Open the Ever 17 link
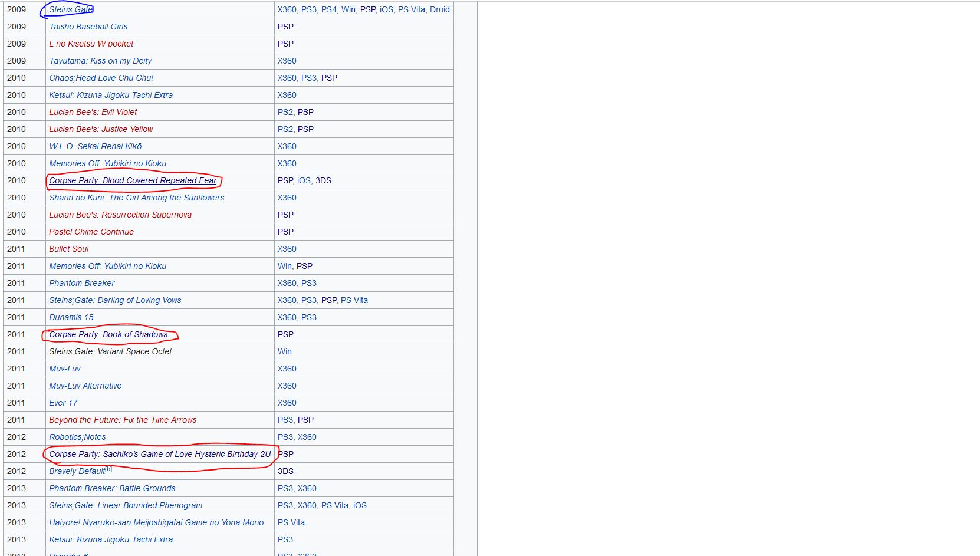The width and height of the screenshot is (980, 556). (x=63, y=403)
